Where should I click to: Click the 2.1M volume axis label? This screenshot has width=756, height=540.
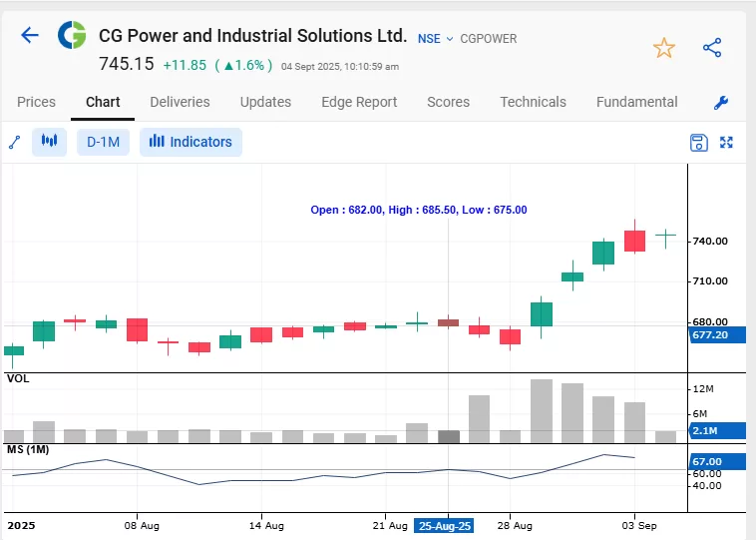tap(717, 430)
